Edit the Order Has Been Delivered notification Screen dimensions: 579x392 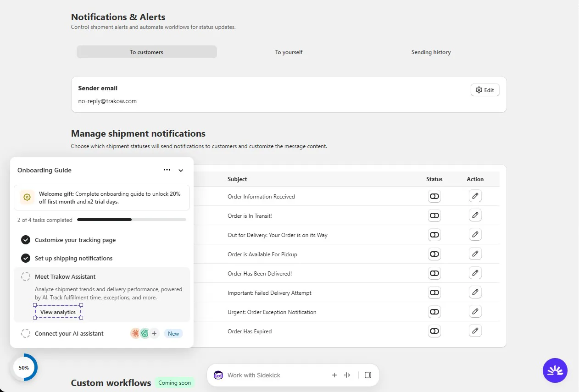coord(475,273)
